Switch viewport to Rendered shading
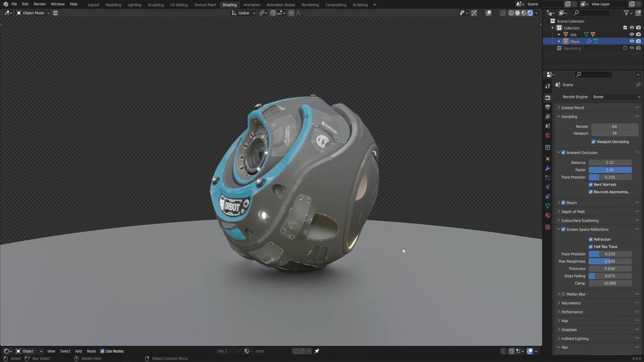Image resolution: width=644 pixels, height=362 pixels. [530, 13]
